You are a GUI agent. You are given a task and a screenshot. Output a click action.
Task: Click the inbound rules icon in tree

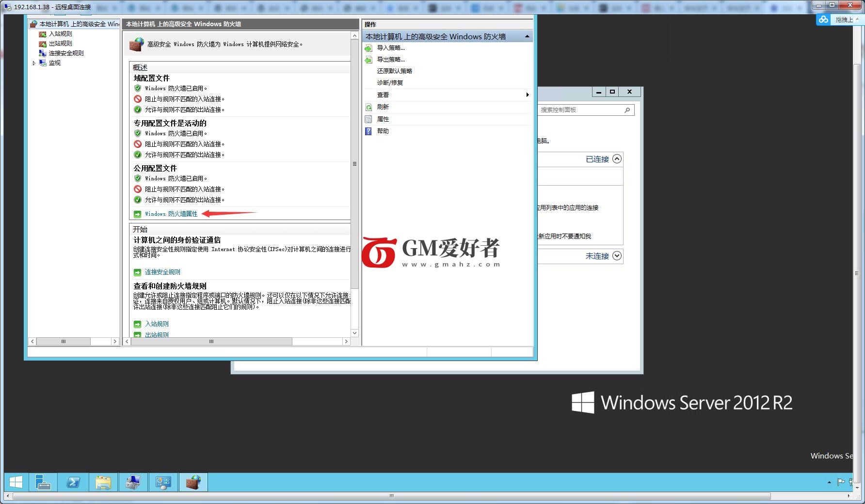pos(43,34)
